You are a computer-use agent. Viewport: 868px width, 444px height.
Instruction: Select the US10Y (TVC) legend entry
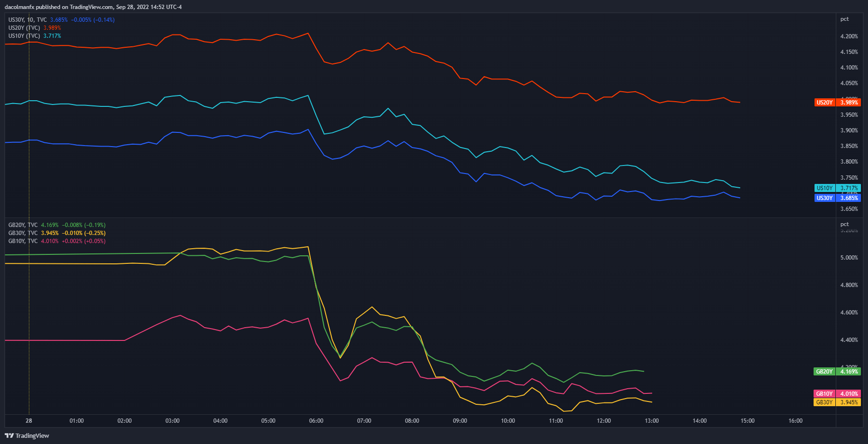(x=24, y=36)
